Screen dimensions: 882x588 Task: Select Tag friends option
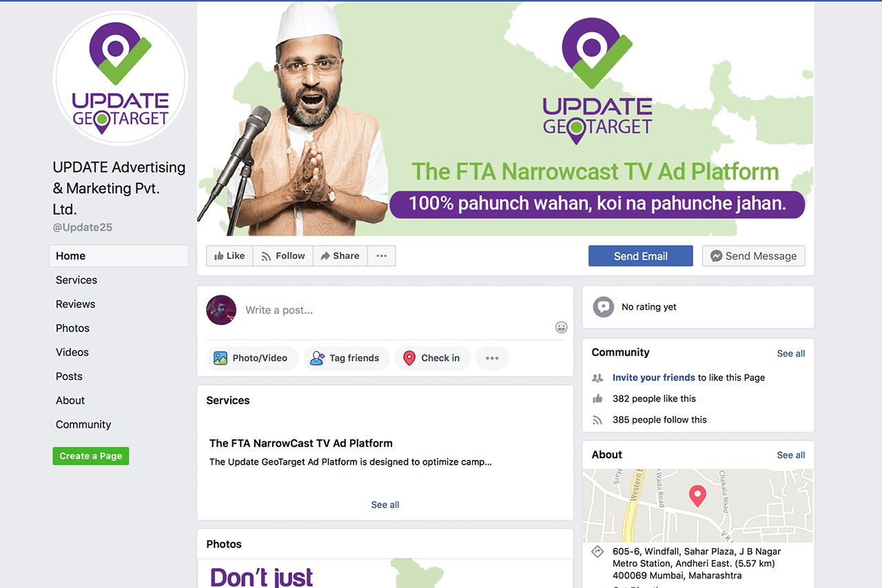click(347, 358)
